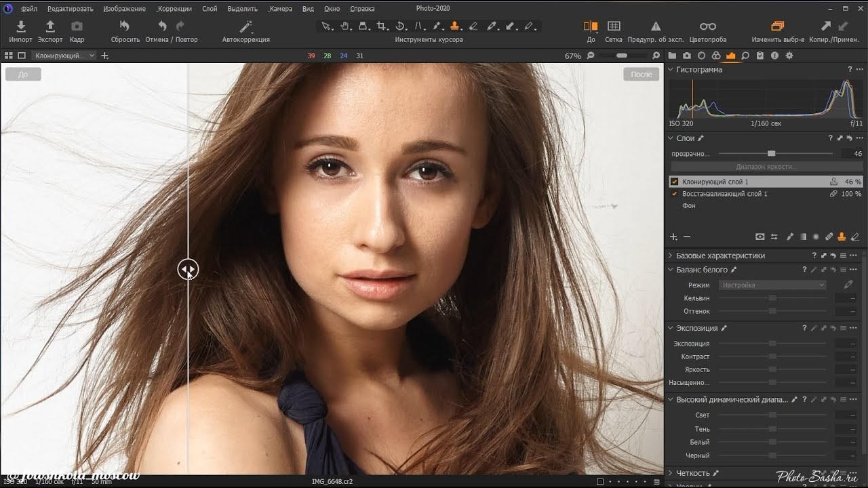Screen dimensions: 868x488
Task: Click the Экспорт (Export) icon
Action: [x=50, y=26]
